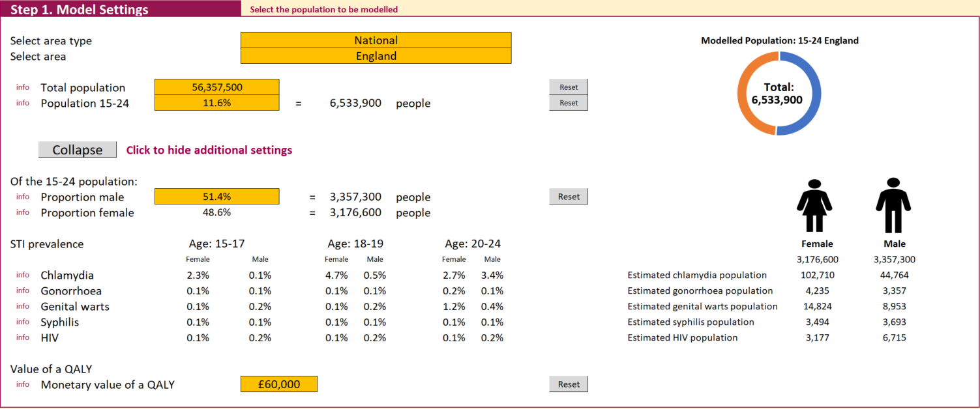
Task: Open the area type dropdown showing National
Action: point(376,40)
